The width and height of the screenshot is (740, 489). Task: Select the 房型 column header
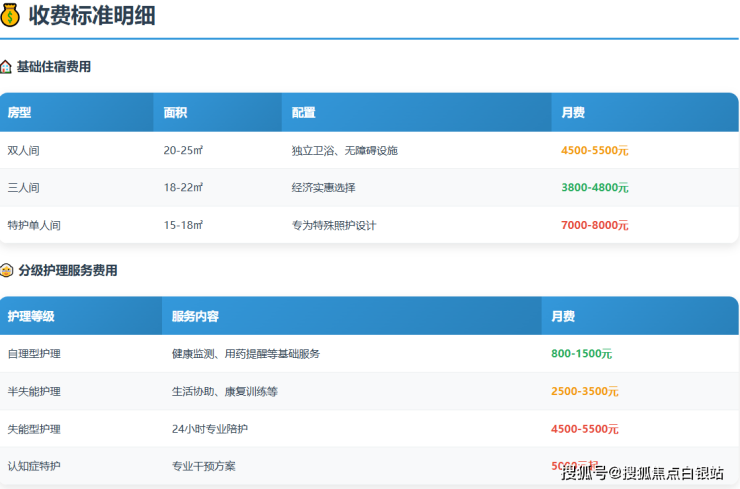(x=20, y=113)
